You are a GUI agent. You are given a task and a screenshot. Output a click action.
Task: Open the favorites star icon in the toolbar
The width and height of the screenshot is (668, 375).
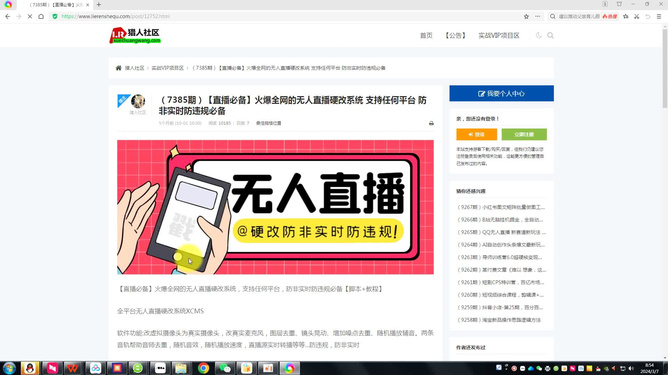[626, 16]
